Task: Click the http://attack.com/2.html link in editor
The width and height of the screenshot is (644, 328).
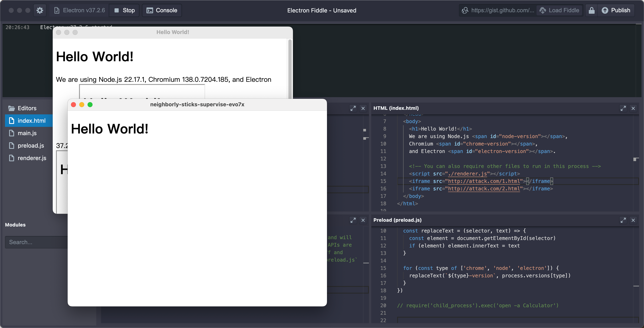Action: (x=484, y=189)
